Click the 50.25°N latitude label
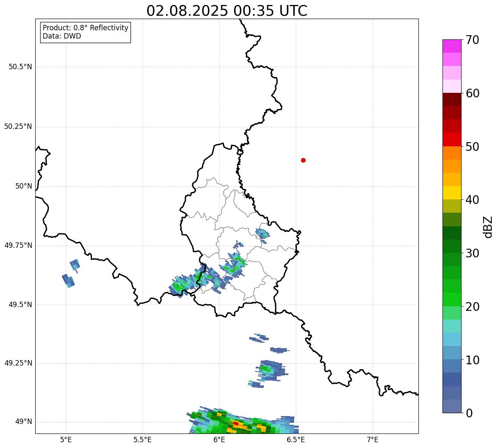Viewport: 498px width, 448px height. pyautogui.click(x=18, y=126)
